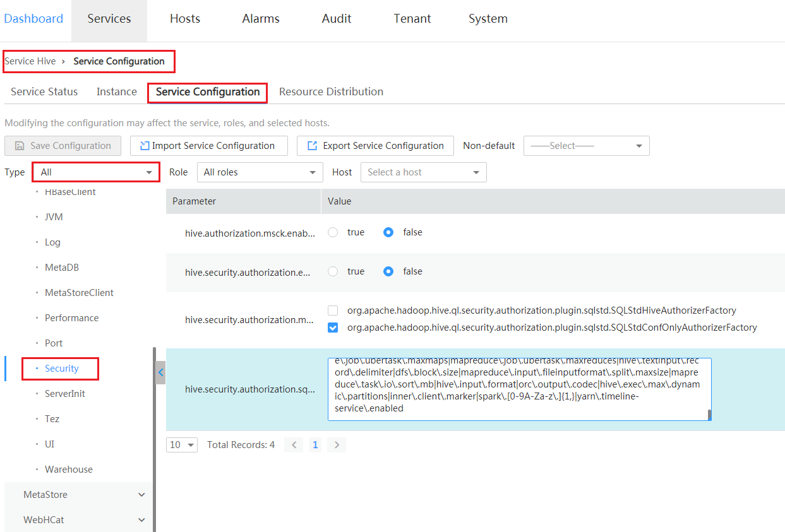
Task: Select Log in the configuration tree
Action: (52, 242)
